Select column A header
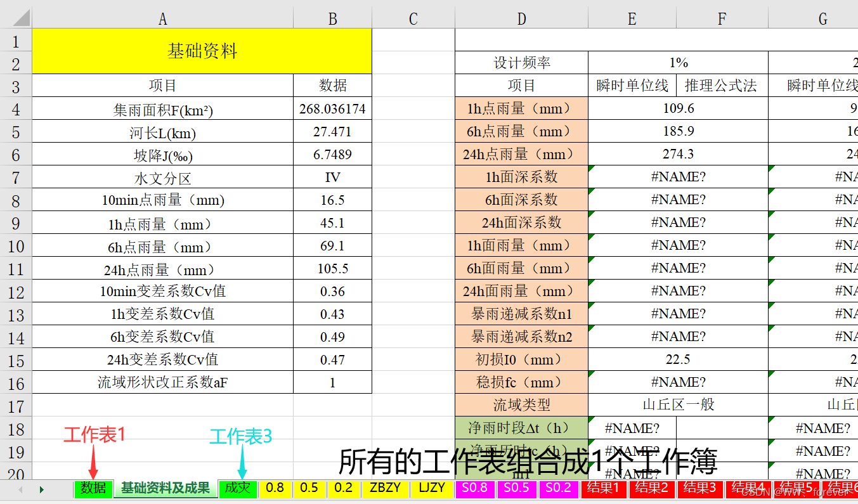Screen dimensions: 858x504 tap(162, 18)
